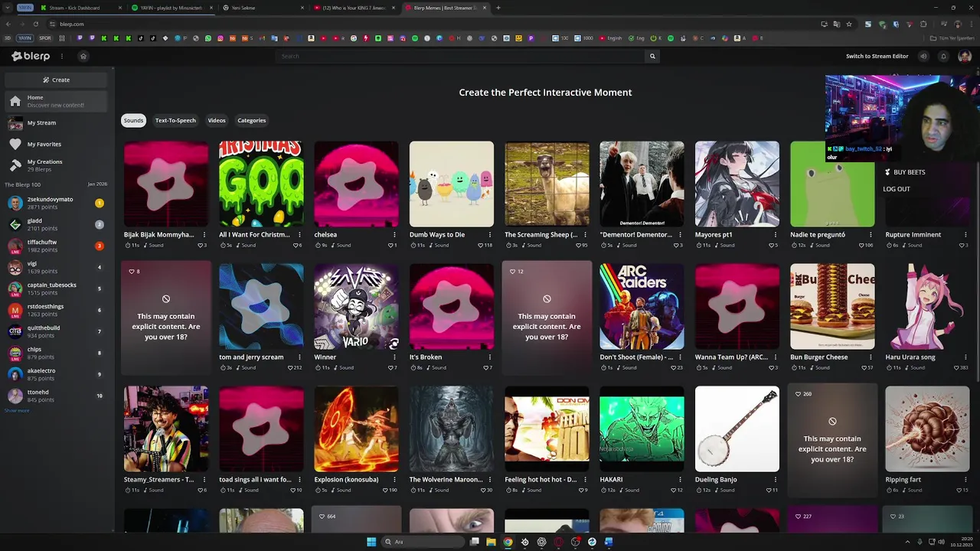Favorite Dueling Banjo heart icon
This screenshot has height=551, width=980.
769,491
